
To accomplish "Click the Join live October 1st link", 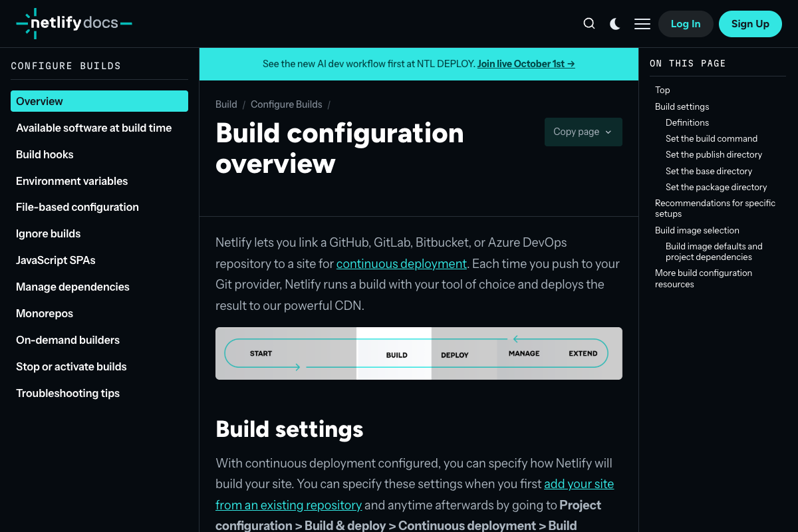I will [x=525, y=64].
